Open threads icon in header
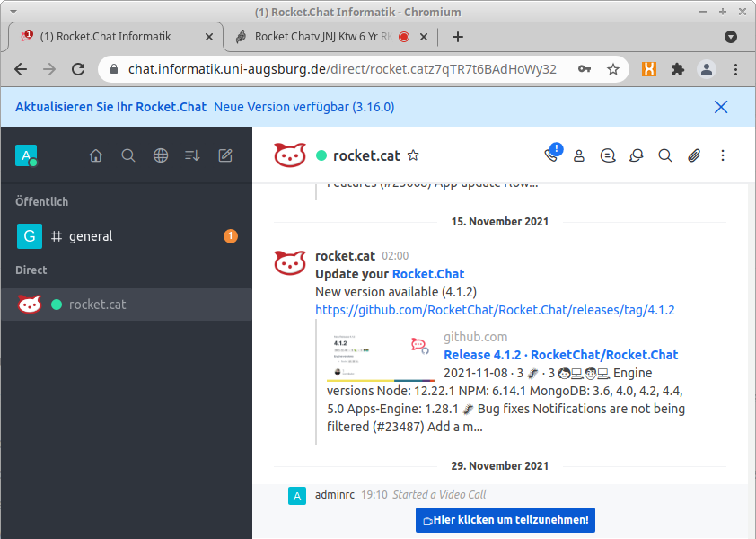Screen dimensions: 756x539 pyautogui.click(x=608, y=155)
